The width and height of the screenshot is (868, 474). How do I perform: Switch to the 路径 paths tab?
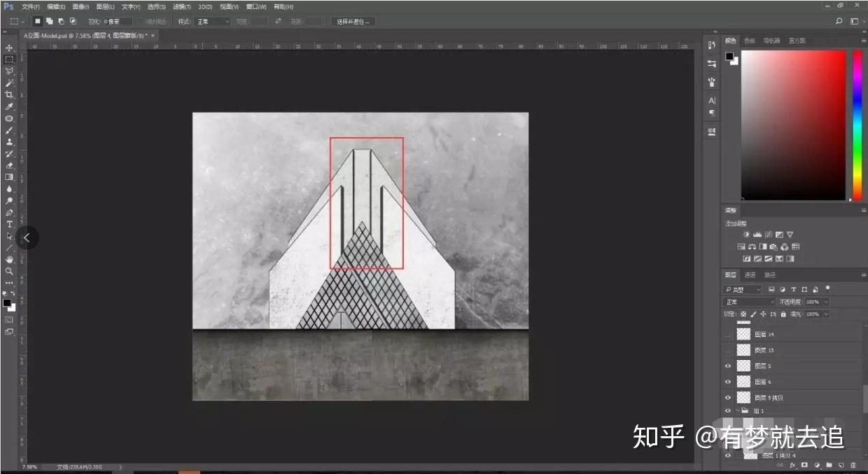point(769,275)
